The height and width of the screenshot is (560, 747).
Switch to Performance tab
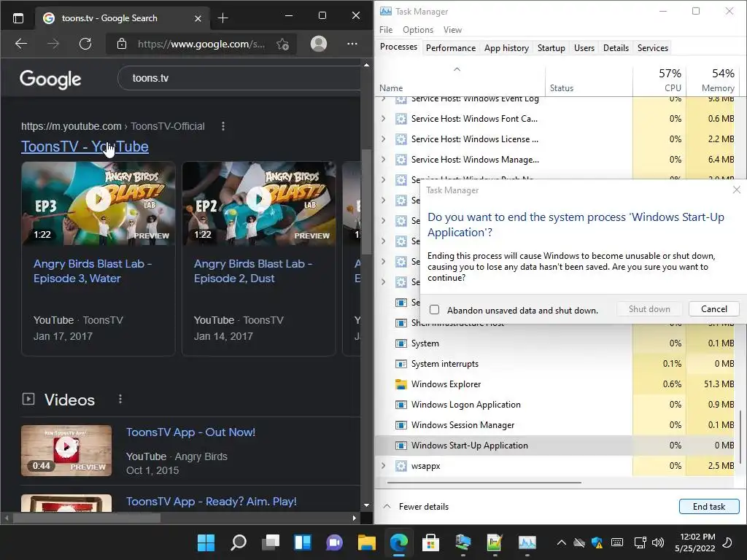451,47
